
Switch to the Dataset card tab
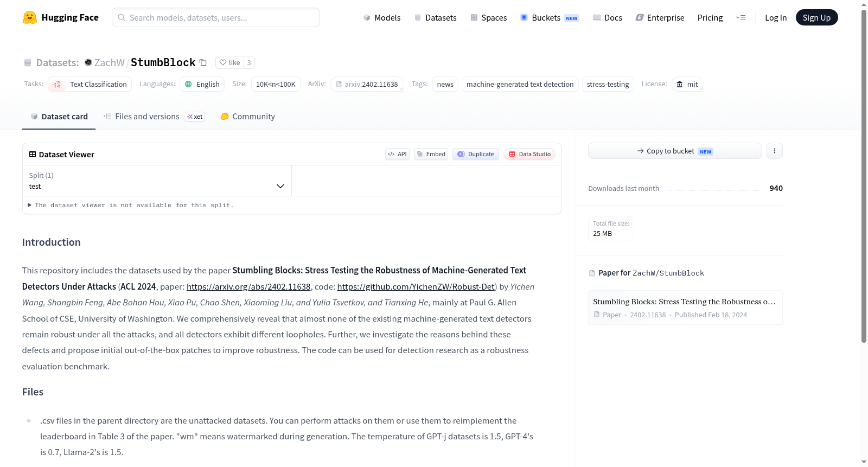coord(59,116)
